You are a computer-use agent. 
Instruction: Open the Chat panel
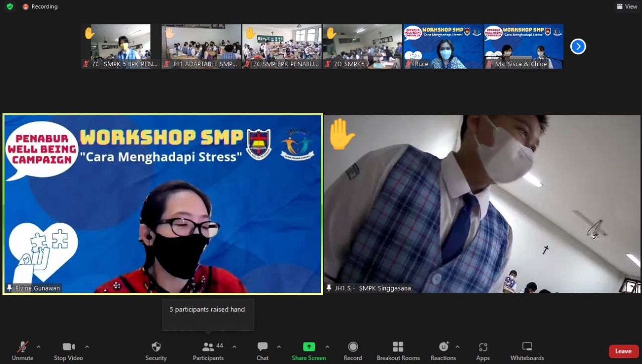(x=262, y=351)
